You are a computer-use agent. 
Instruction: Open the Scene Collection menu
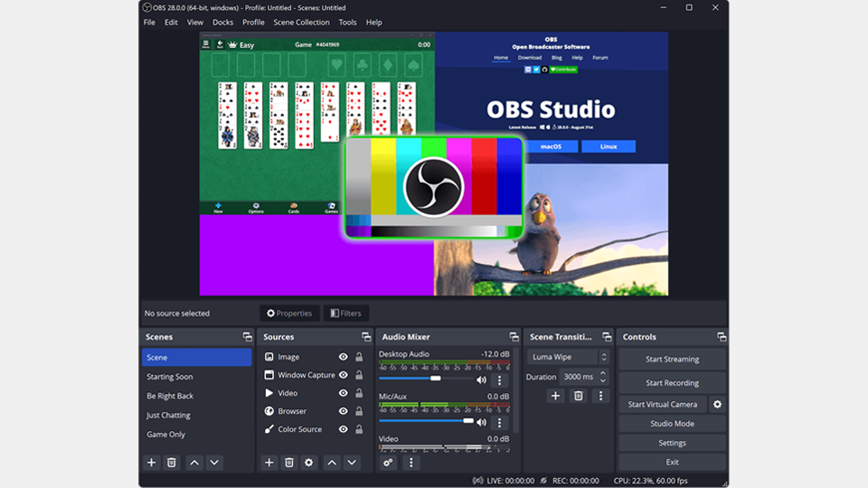[301, 22]
